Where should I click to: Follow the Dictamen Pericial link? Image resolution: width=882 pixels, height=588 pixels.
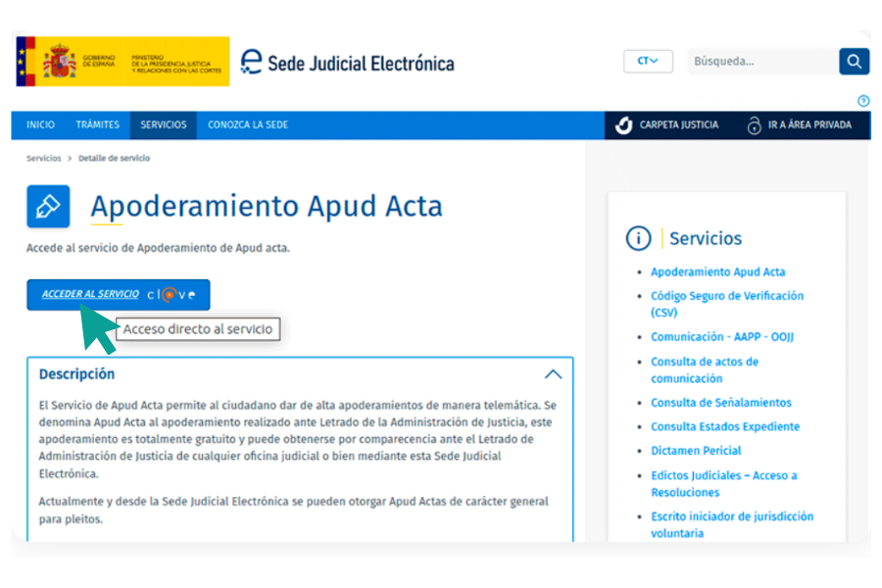click(x=696, y=451)
